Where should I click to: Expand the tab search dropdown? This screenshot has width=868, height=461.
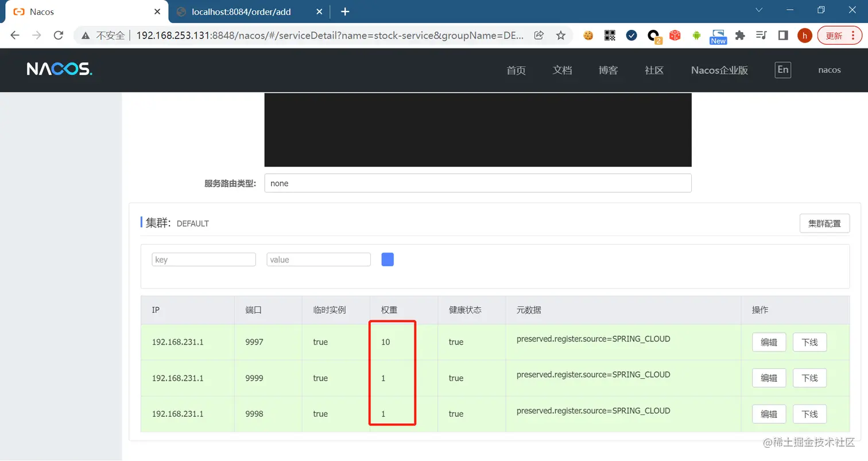click(x=759, y=10)
